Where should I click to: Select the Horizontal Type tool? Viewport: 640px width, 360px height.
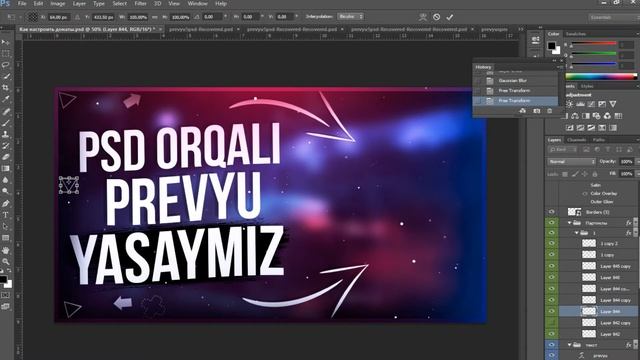[x=6, y=215]
